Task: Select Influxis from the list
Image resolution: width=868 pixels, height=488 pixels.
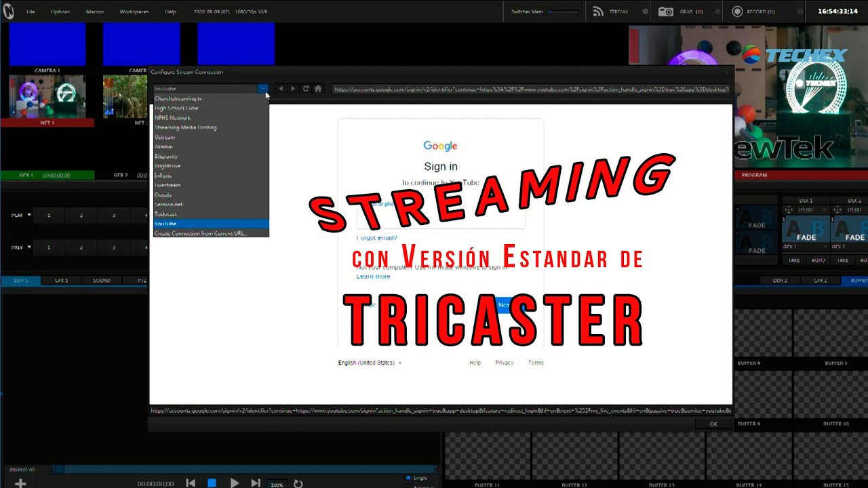Action: click(x=211, y=175)
